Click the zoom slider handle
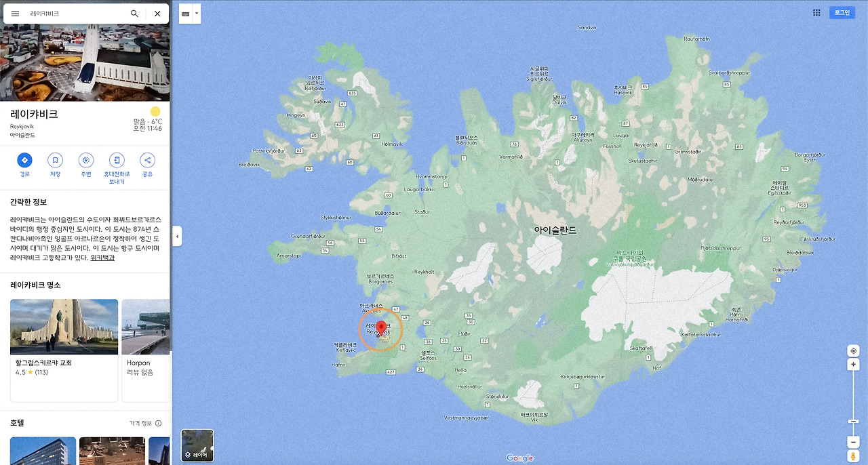 point(854,421)
